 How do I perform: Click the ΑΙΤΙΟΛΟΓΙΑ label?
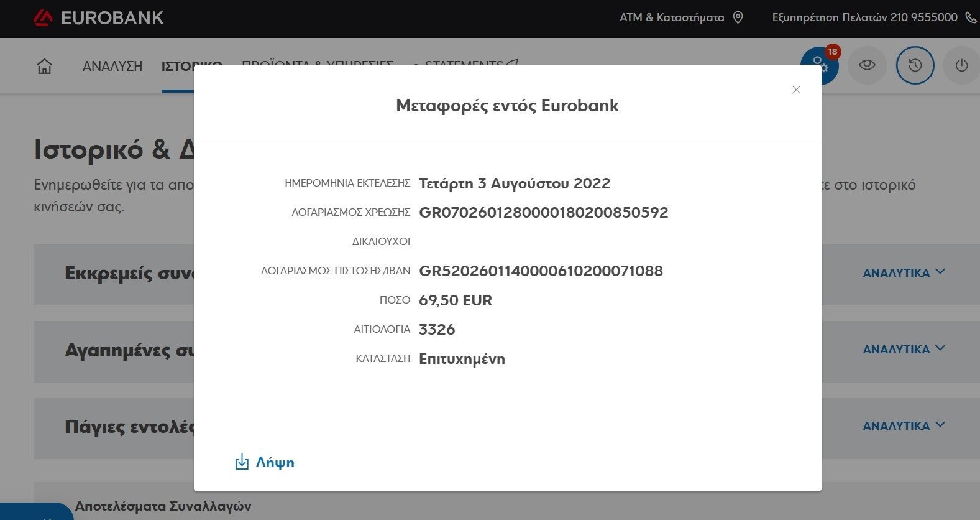[x=382, y=330]
